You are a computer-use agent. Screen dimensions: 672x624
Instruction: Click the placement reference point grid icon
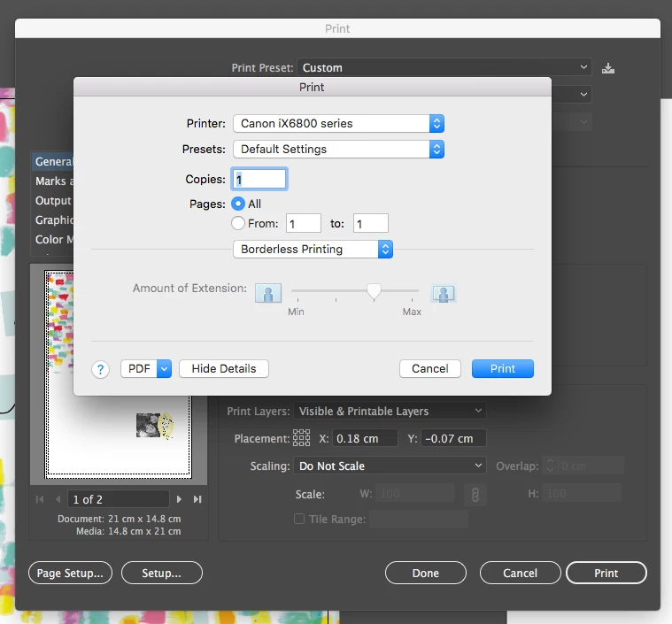tap(301, 438)
